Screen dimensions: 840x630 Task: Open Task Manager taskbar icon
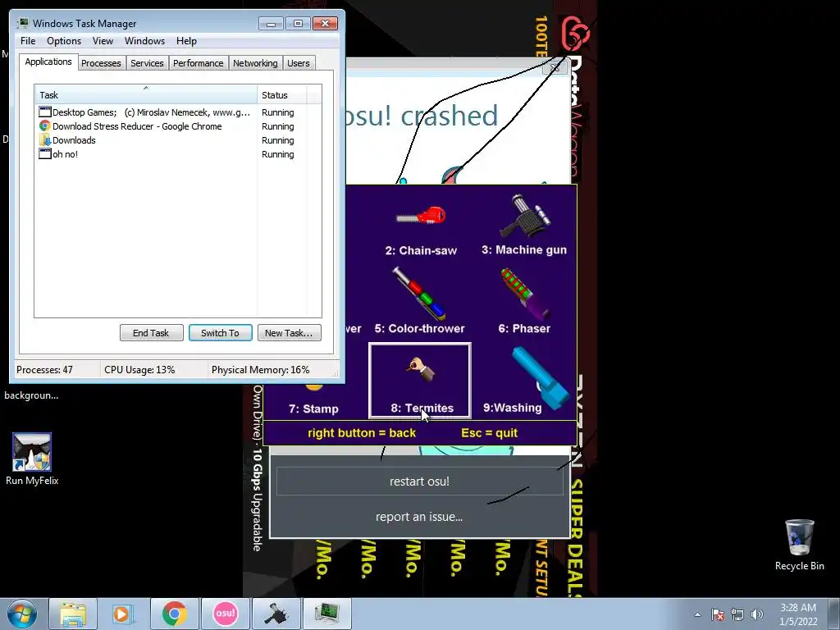[326, 614]
